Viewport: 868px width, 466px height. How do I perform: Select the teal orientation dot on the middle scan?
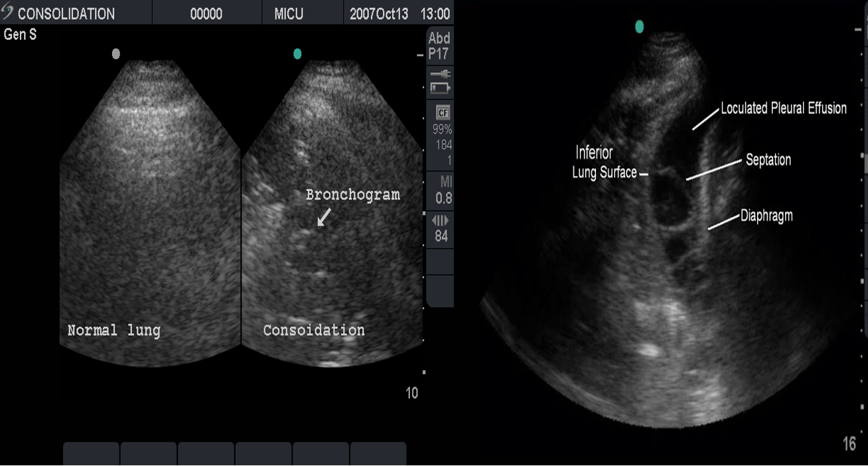click(x=297, y=54)
